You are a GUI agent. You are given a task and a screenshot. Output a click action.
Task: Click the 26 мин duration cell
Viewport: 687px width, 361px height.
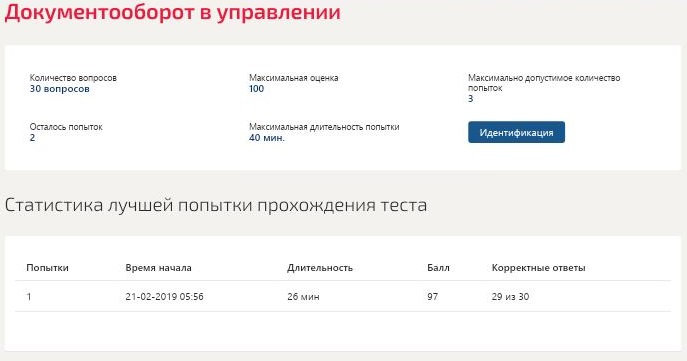click(x=303, y=297)
